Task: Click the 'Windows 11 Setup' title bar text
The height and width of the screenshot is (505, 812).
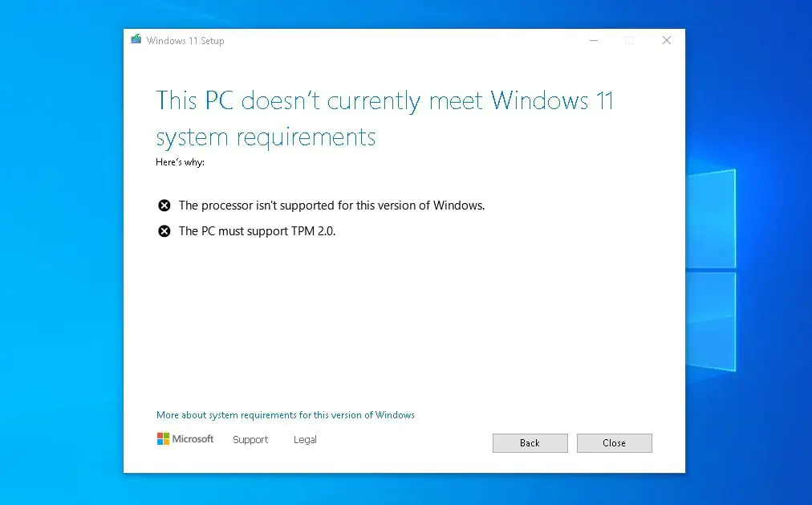Action: pos(185,40)
